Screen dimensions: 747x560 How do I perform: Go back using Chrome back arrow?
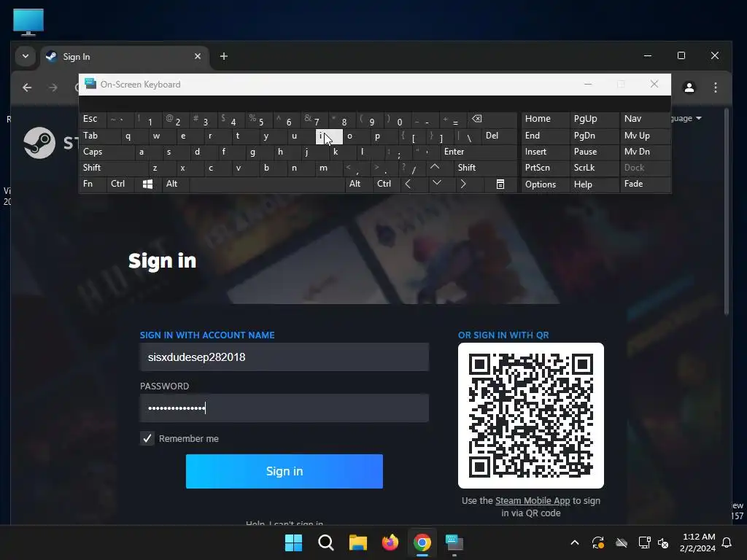click(27, 87)
